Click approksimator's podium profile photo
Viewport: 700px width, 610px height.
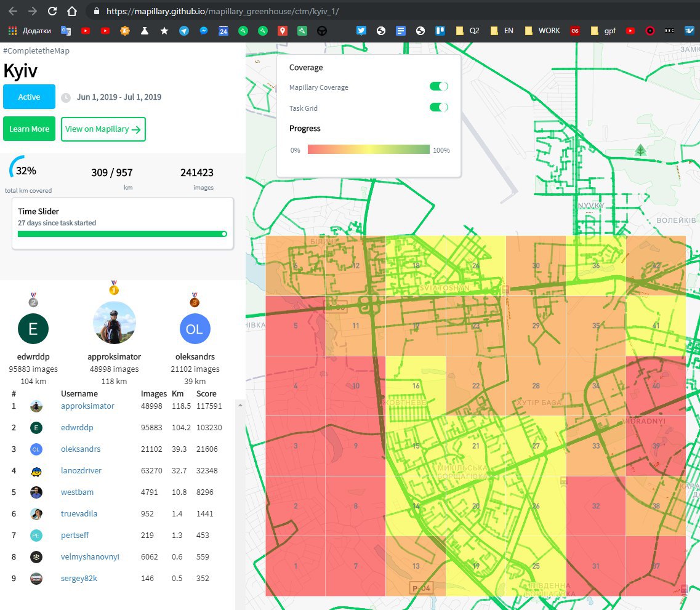(x=115, y=323)
